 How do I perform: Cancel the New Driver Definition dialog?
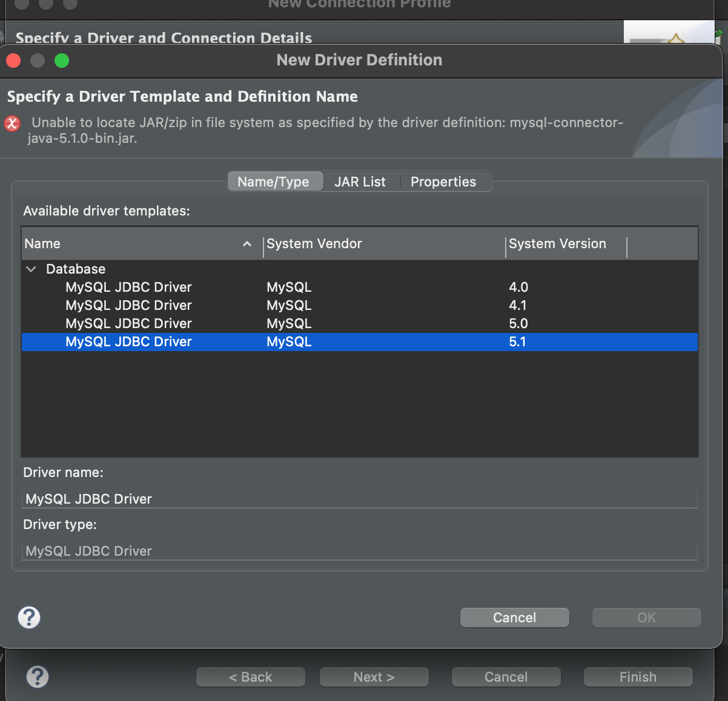pos(515,617)
